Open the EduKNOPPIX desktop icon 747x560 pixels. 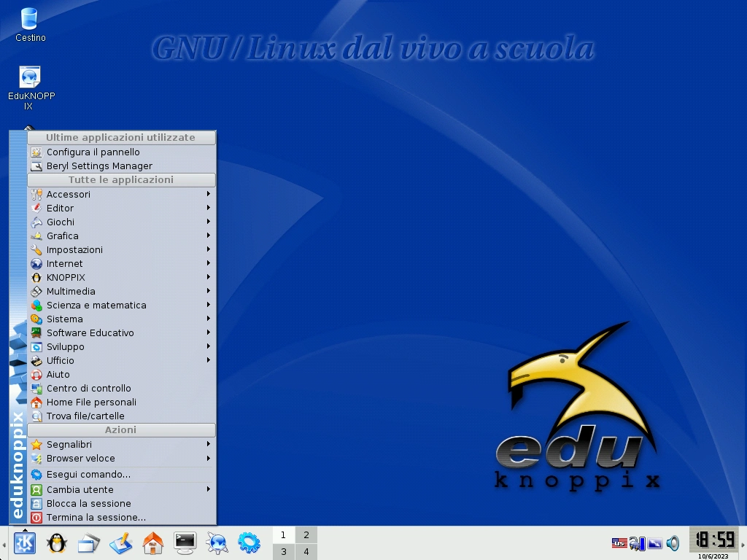30,79
